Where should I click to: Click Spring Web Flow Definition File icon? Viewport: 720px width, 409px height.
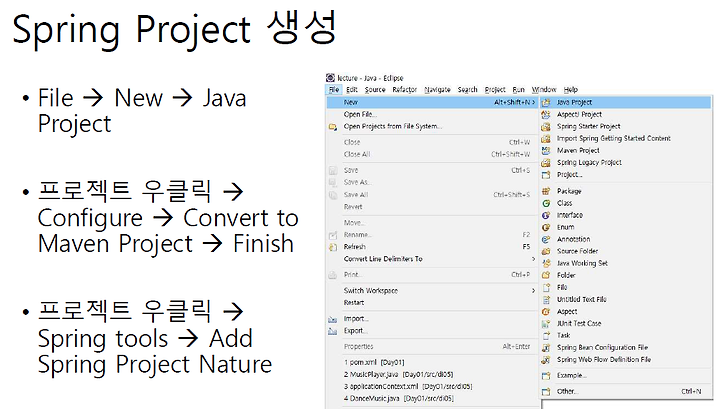[x=546, y=359]
